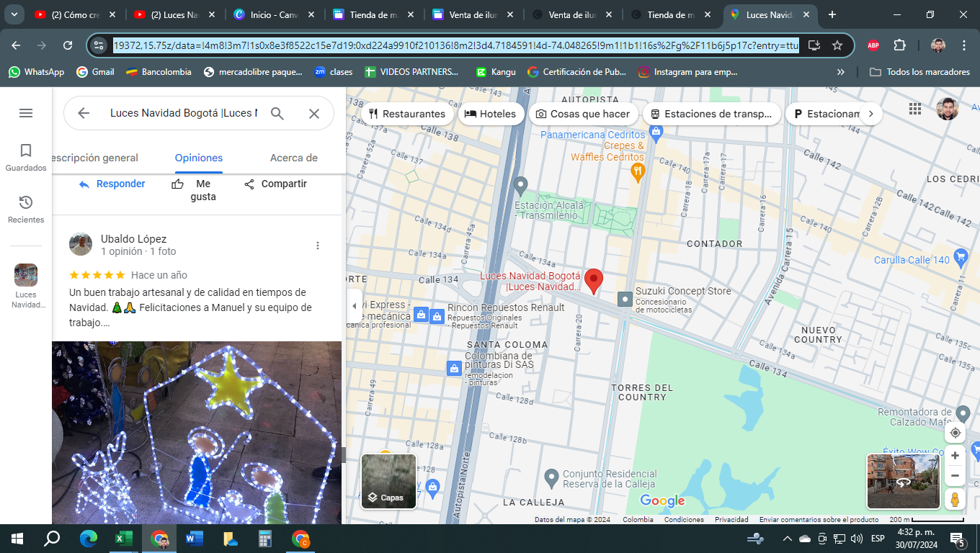This screenshot has height=553, width=980.
Task: Open Ubaldo López review options menu
Action: pyautogui.click(x=318, y=246)
